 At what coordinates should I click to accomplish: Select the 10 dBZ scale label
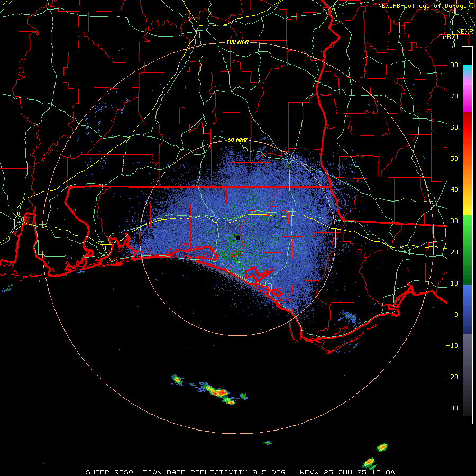[x=454, y=283]
